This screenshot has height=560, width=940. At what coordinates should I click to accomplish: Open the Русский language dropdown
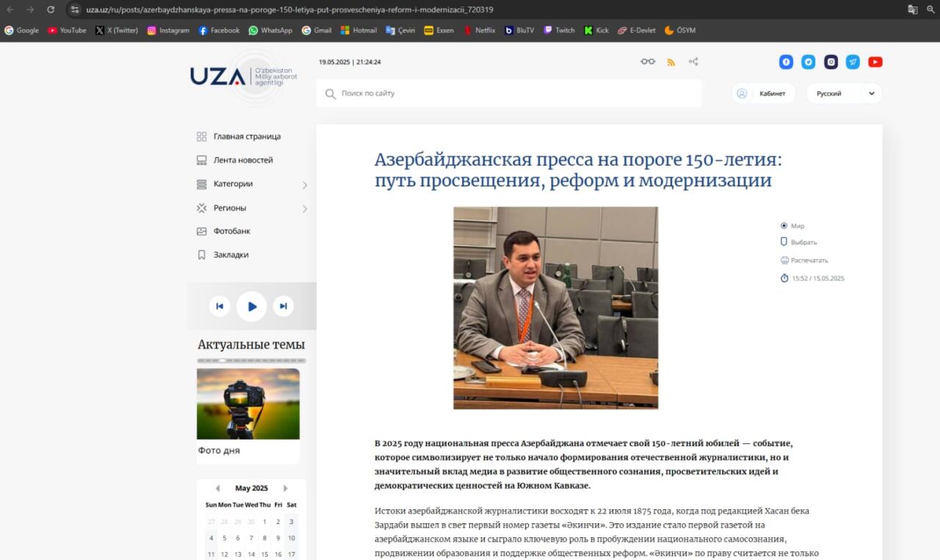(844, 93)
